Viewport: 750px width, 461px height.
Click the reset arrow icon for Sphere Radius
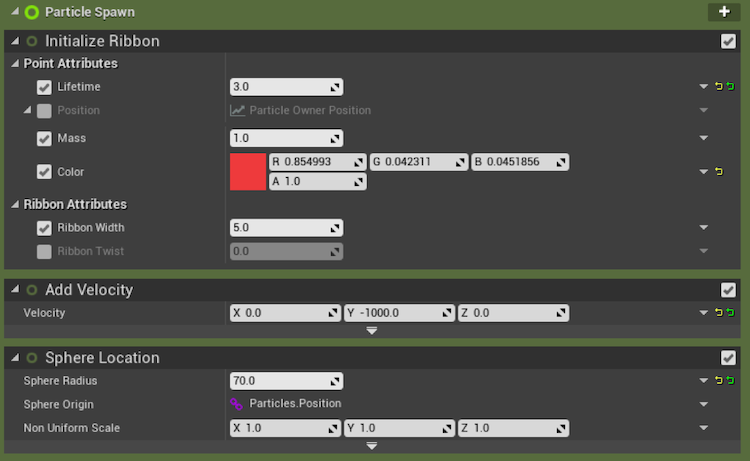pos(718,381)
